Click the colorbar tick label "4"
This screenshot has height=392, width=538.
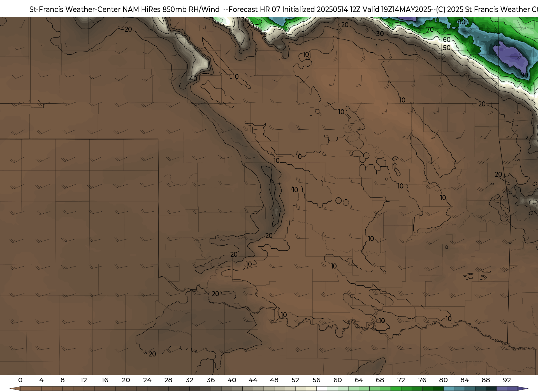41,380
